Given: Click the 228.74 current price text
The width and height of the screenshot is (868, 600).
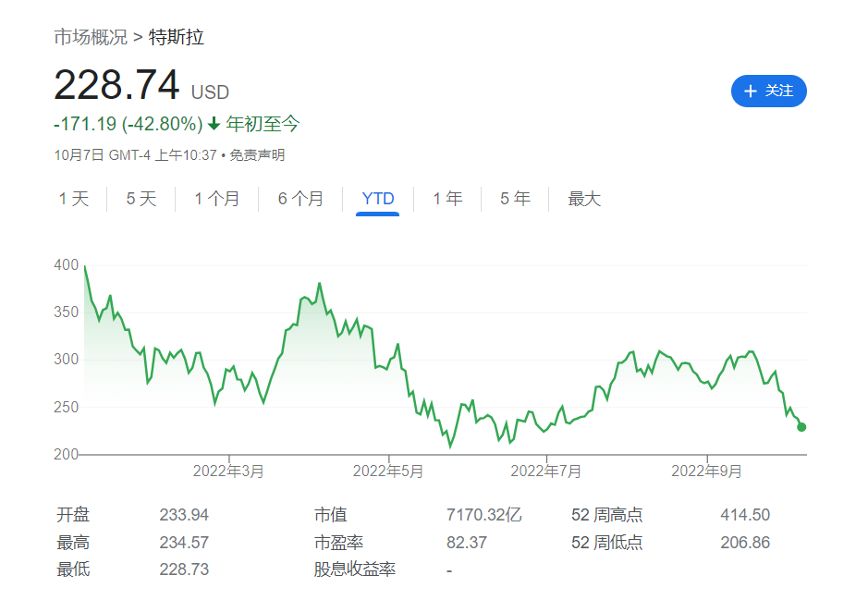Looking at the screenshot, I should tap(116, 85).
